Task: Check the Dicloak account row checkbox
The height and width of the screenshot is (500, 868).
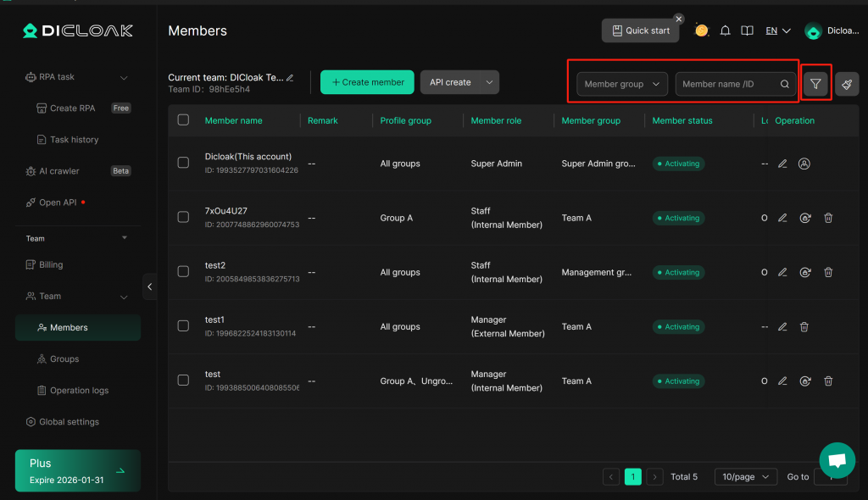Action: coord(183,163)
